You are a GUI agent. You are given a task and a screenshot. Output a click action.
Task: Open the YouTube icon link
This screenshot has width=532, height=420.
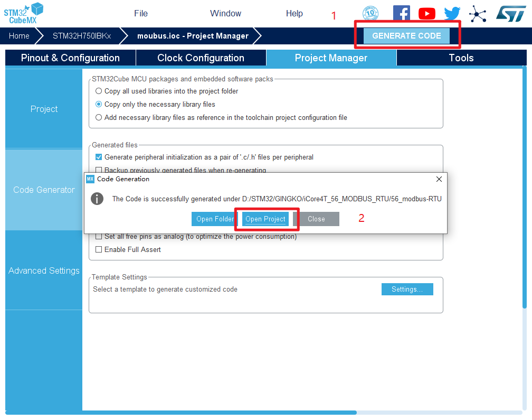[x=427, y=14]
